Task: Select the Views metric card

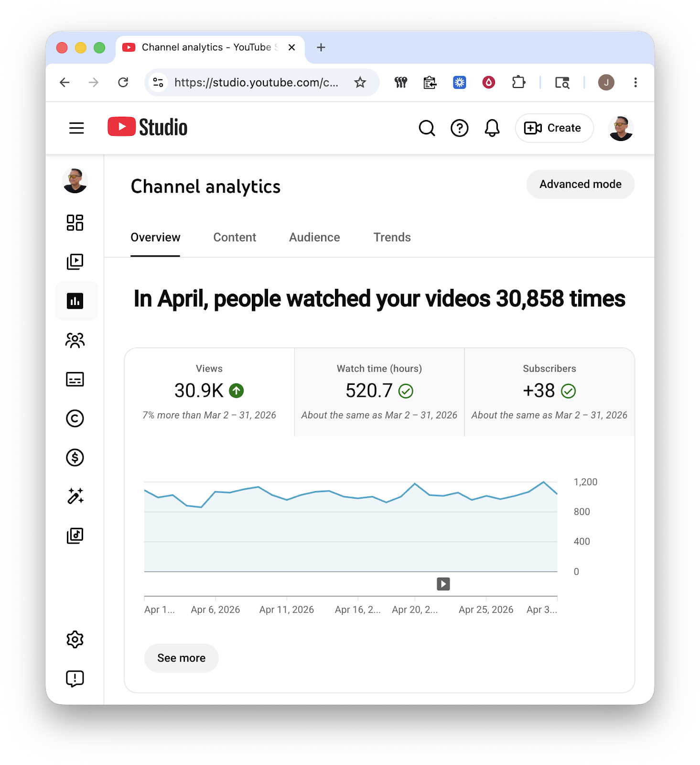Action: click(x=209, y=392)
